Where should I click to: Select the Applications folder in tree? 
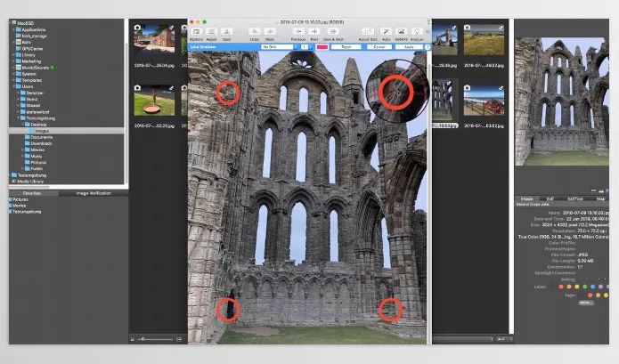31,29
